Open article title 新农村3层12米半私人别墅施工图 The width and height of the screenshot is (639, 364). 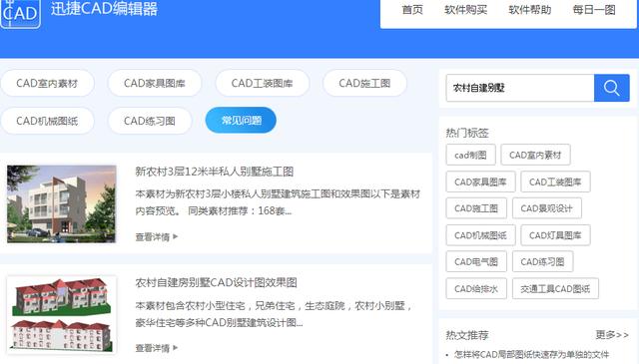pos(215,172)
